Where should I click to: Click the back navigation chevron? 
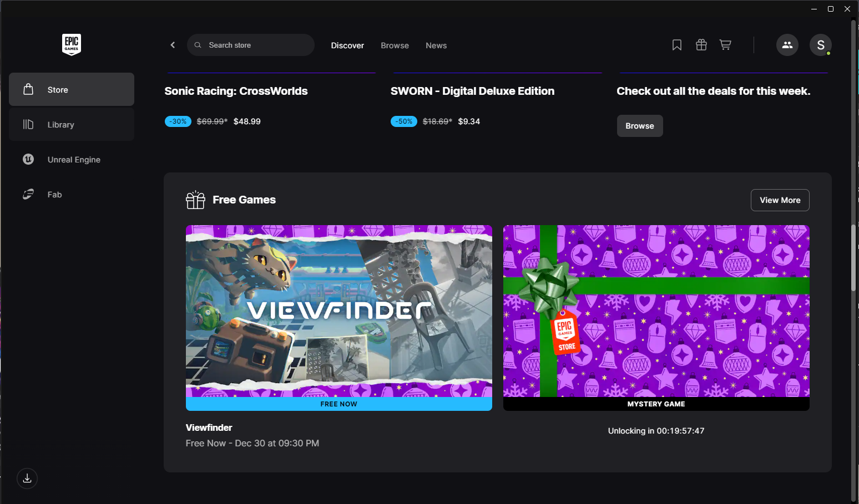(x=173, y=45)
